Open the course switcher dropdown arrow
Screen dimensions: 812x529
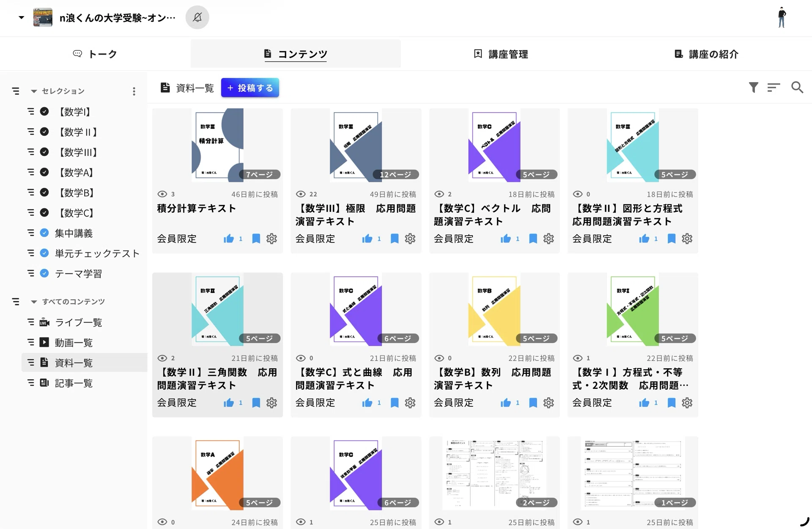21,17
